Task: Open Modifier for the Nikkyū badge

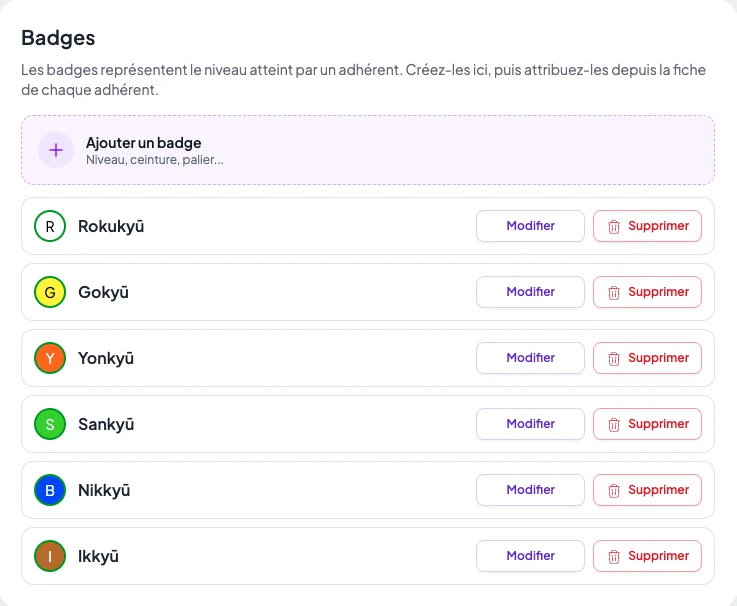Action: (x=530, y=490)
